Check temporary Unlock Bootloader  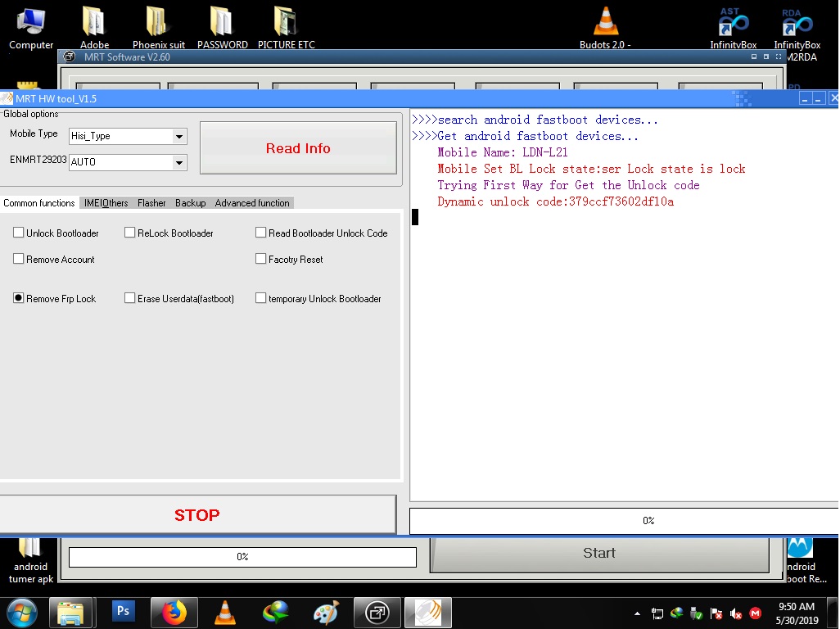(261, 298)
